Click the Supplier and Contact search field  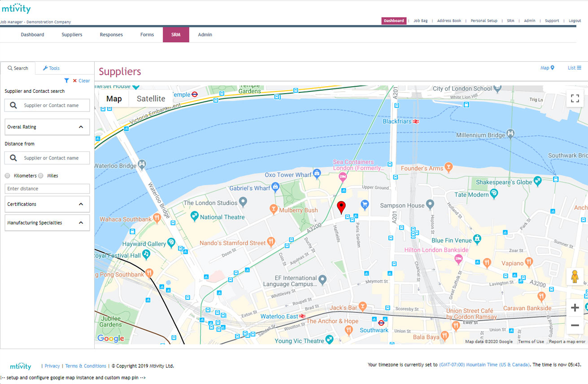click(47, 105)
